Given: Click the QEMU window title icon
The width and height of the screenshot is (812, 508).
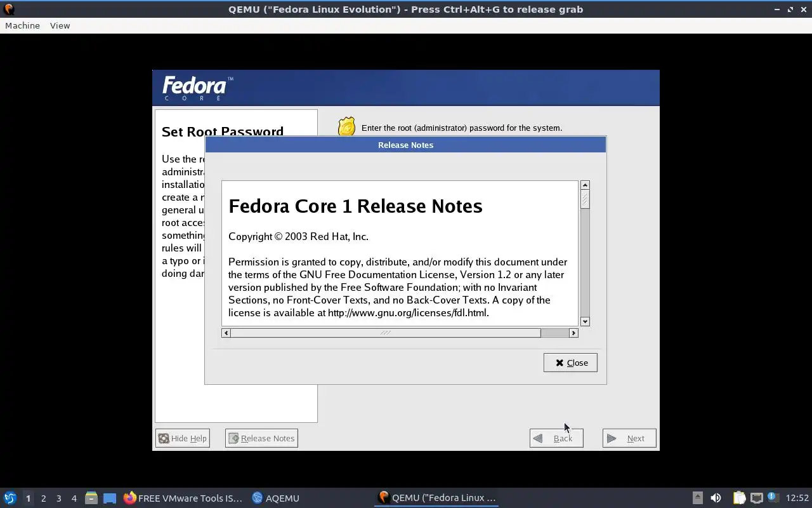Looking at the screenshot, I should 9,9.
